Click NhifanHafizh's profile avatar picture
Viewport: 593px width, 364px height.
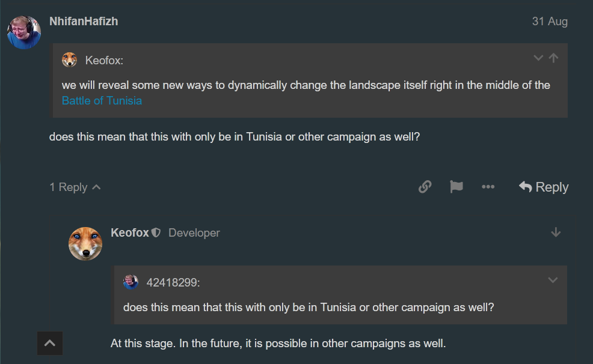pyautogui.click(x=24, y=32)
